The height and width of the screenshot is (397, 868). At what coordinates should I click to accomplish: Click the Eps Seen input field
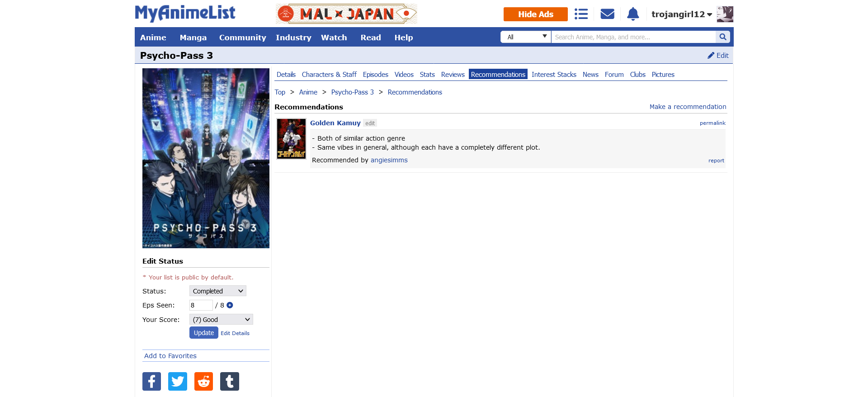pos(201,305)
